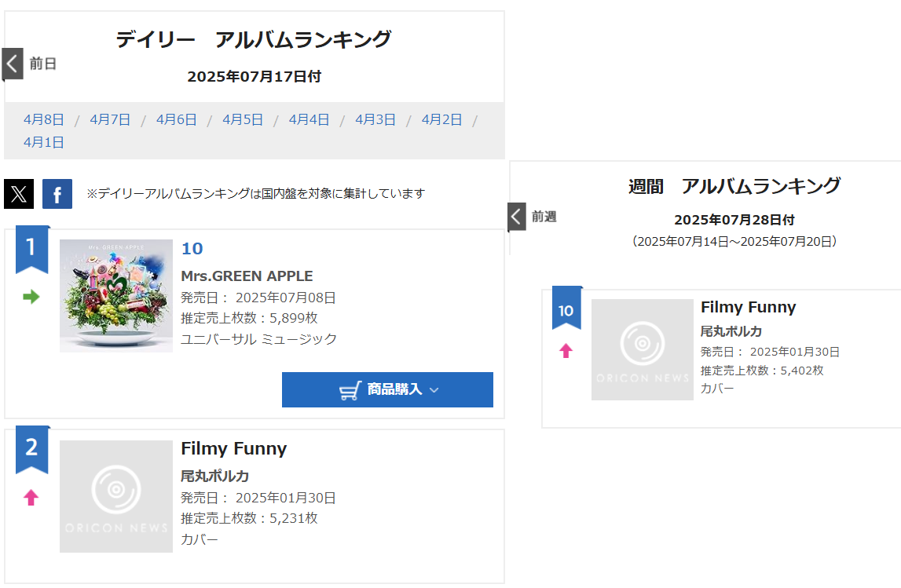Open the 4月6日 date link
This screenshot has width=901, height=588.
pos(177,119)
